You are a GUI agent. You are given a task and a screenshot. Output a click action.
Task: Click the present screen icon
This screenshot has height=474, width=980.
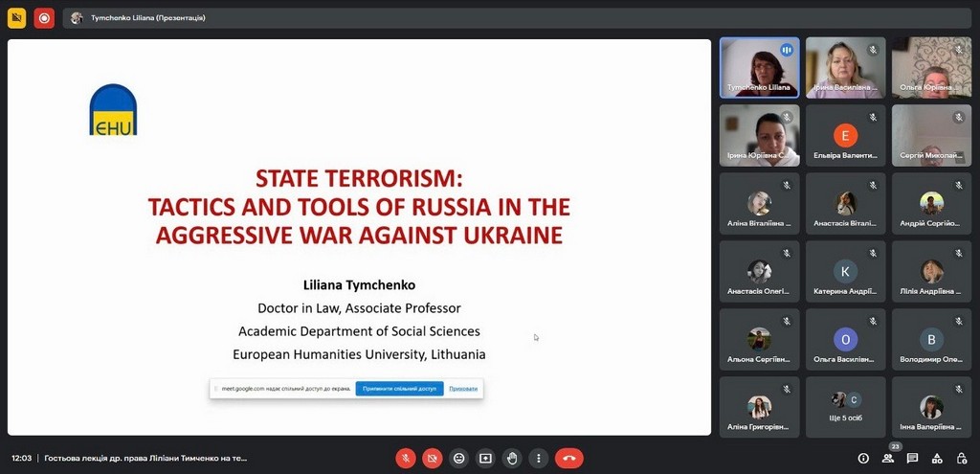[486, 458]
